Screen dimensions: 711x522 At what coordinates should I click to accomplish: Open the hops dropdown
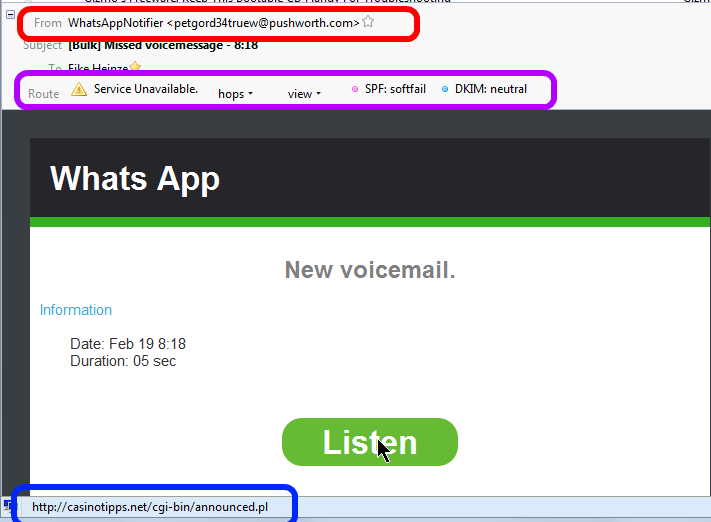235,94
